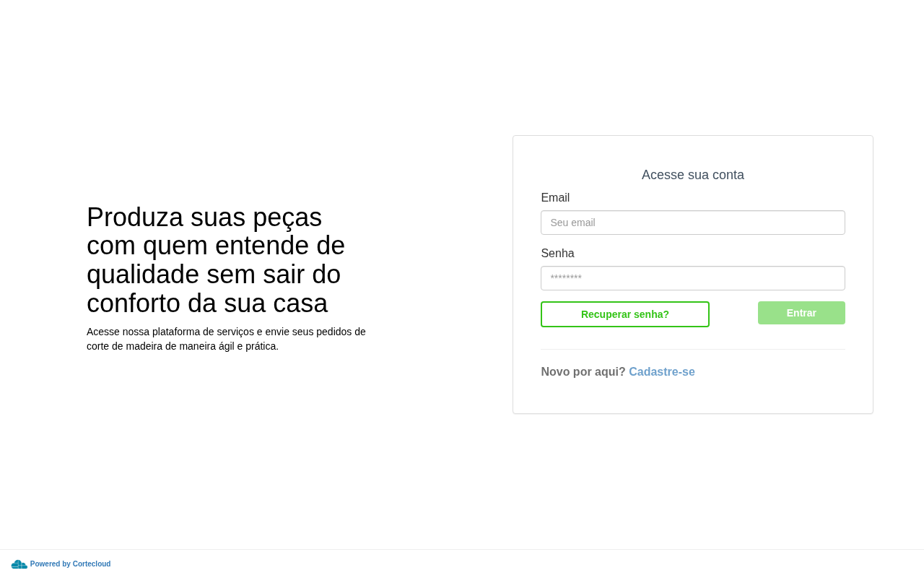The image size is (924, 578).
Task: Click the asterisks placeholder inside Senha box
Action: point(566,279)
